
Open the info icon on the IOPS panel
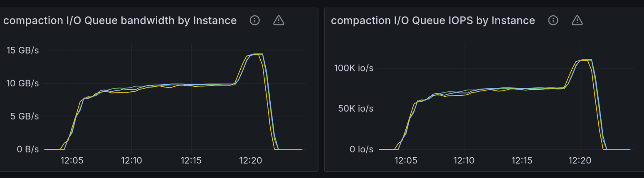tap(553, 20)
